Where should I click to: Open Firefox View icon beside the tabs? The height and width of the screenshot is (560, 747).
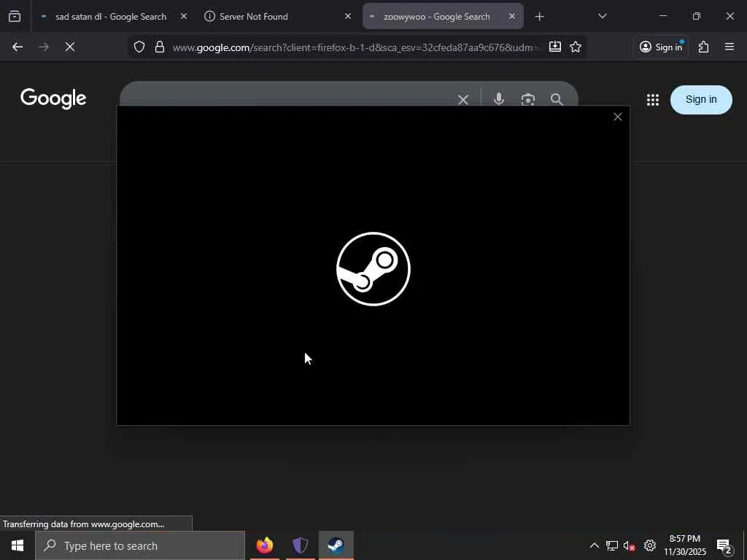(x=15, y=17)
